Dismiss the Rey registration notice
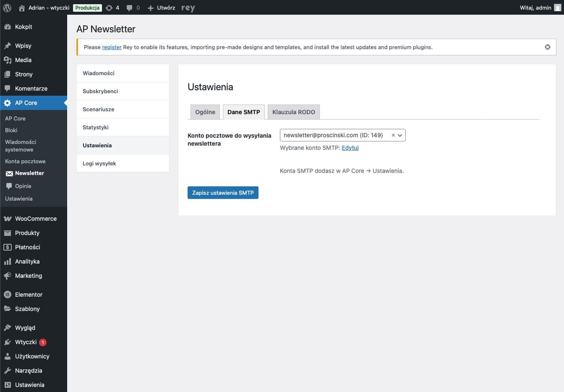 [547, 47]
